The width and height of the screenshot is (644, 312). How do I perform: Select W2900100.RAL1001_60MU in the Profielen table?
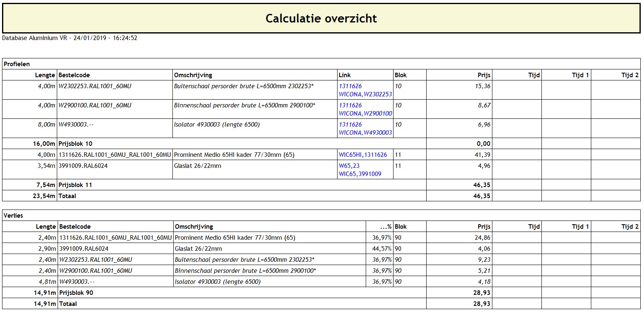(95, 105)
